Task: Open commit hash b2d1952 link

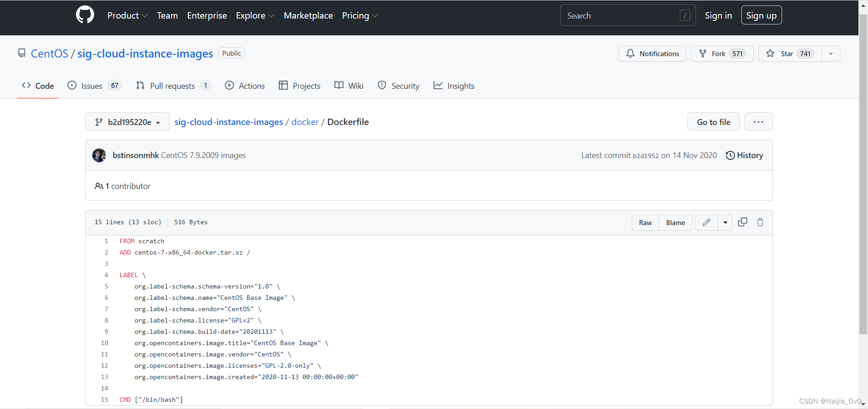Action: point(646,156)
